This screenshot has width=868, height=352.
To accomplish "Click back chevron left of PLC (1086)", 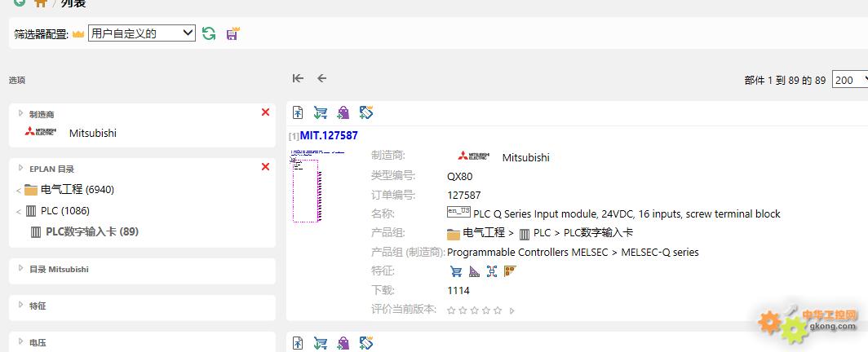I will (18, 212).
